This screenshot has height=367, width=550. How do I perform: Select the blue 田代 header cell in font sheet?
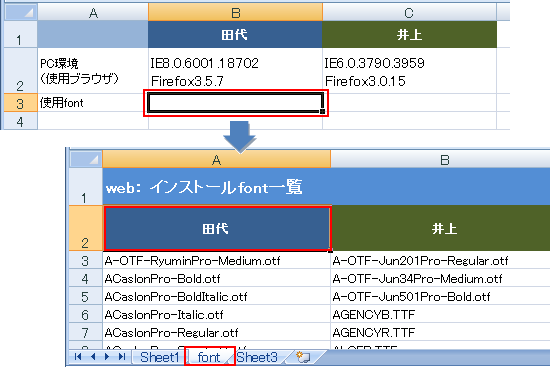click(x=217, y=228)
